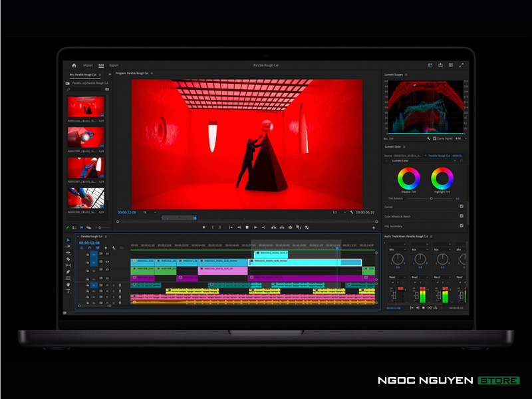Click the Home icon in header

click(x=74, y=65)
